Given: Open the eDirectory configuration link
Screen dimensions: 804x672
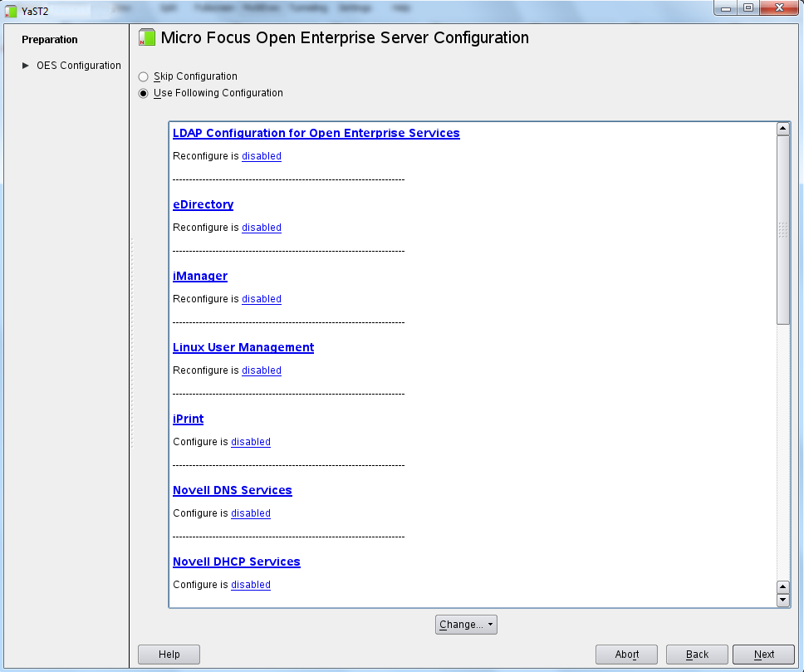Looking at the screenshot, I should coord(203,204).
